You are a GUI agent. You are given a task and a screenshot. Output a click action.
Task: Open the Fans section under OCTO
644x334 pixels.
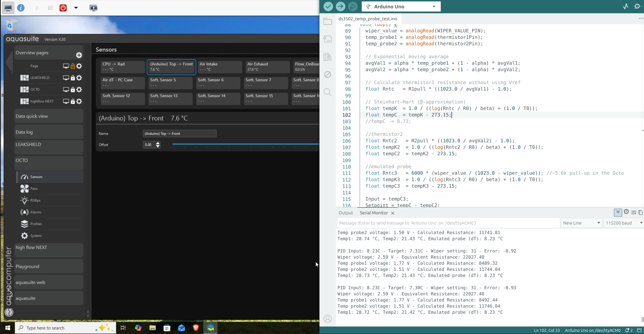(x=34, y=188)
